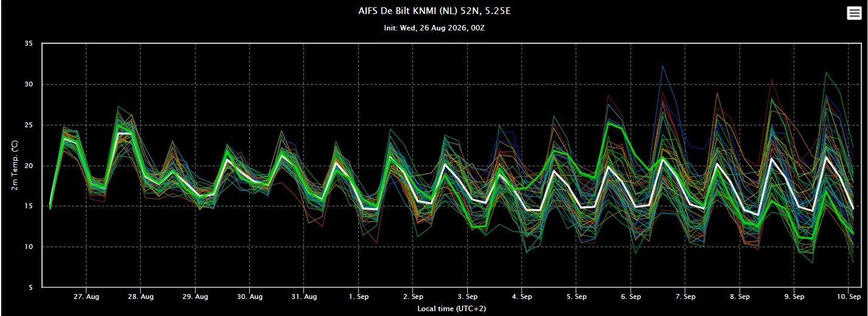Click the y-axis value 30
Screen dimensions: 868x316
(29, 85)
